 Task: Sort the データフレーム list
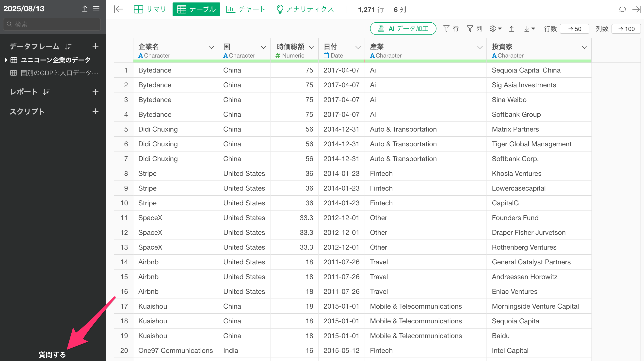tap(68, 46)
